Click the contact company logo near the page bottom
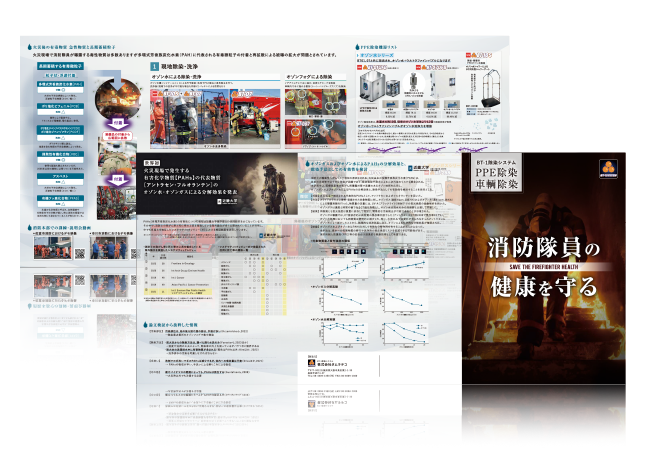This screenshot has width=650, height=450. (x=311, y=363)
